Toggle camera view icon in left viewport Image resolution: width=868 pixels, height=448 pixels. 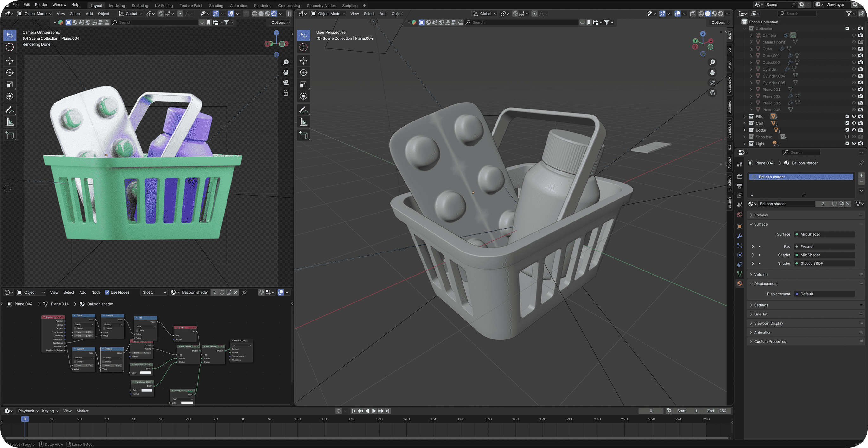[x=286, y=83]
